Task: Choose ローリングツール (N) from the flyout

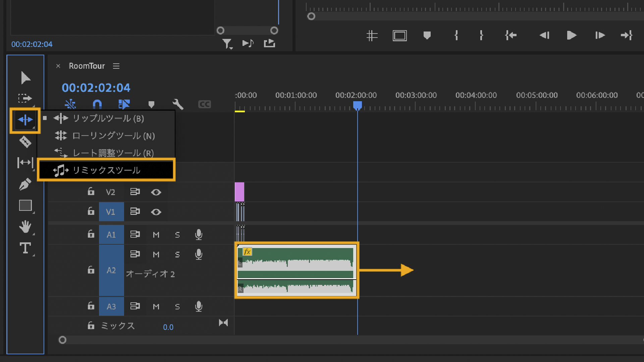Action: (113, 136)
